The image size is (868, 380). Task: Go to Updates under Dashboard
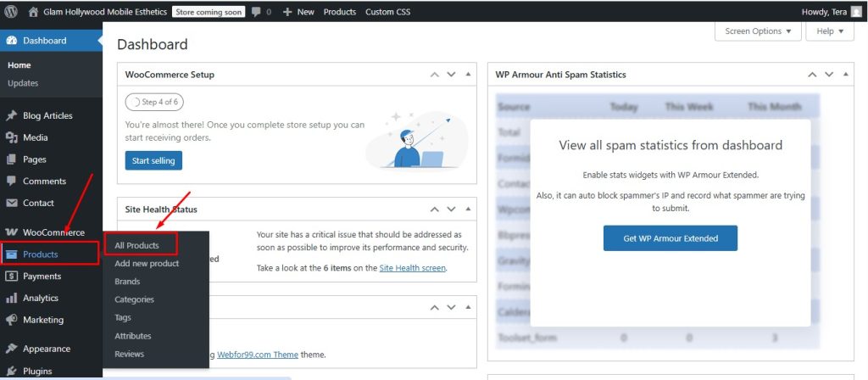pos(23,83)
